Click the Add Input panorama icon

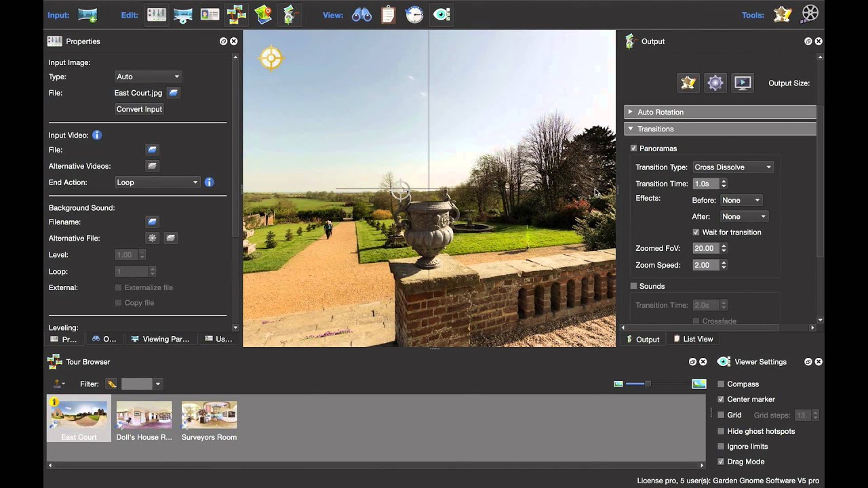click(87, 14)
